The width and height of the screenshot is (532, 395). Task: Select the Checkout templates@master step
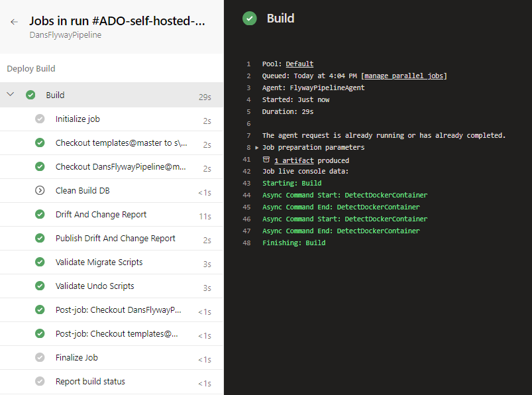click(111, 143)
